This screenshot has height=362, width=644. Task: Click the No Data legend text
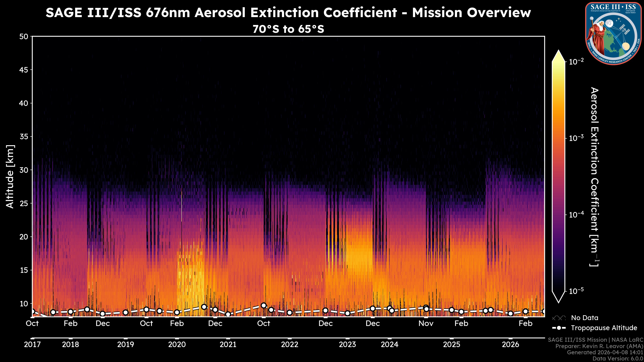(584, 318)
